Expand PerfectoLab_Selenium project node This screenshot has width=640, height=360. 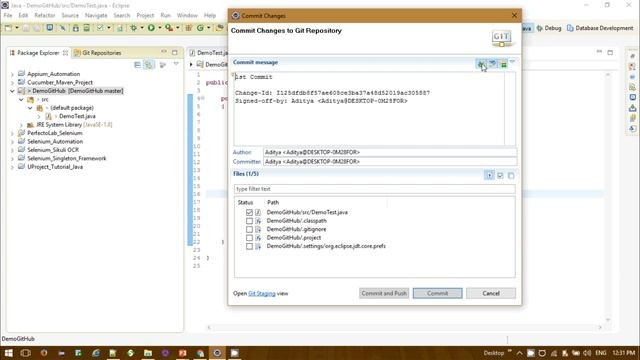click(x=12, y=133)
